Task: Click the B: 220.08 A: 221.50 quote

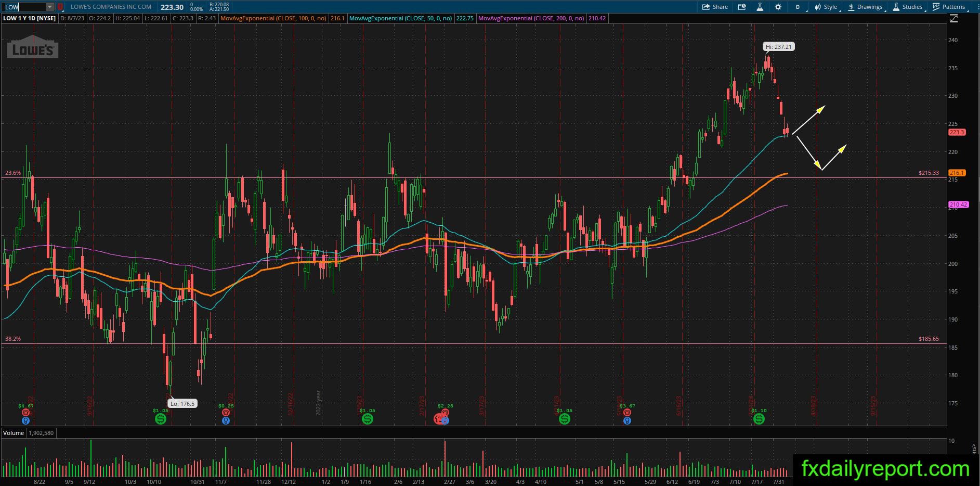Action: click(x=219, y=7)
